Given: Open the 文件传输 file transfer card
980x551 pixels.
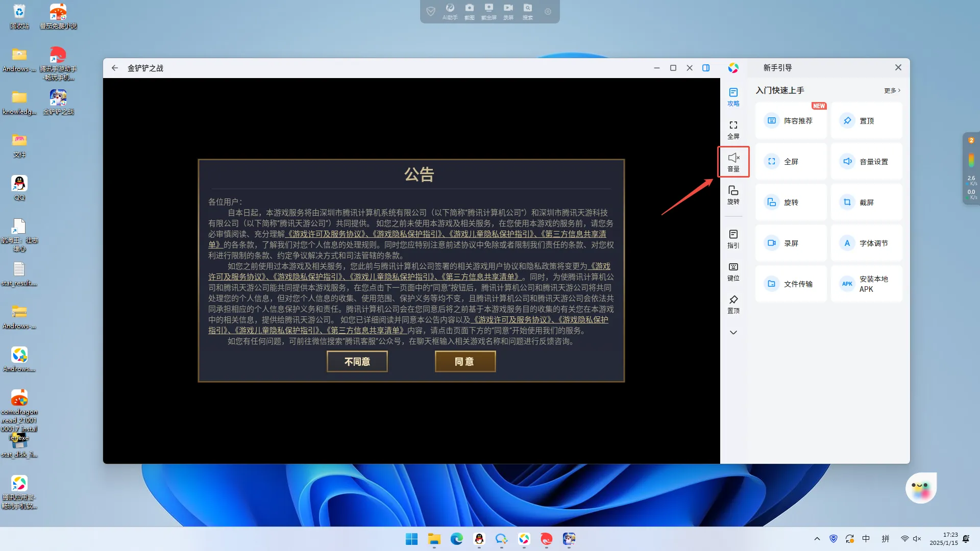Looking at the screenshot, I should 791,284.
